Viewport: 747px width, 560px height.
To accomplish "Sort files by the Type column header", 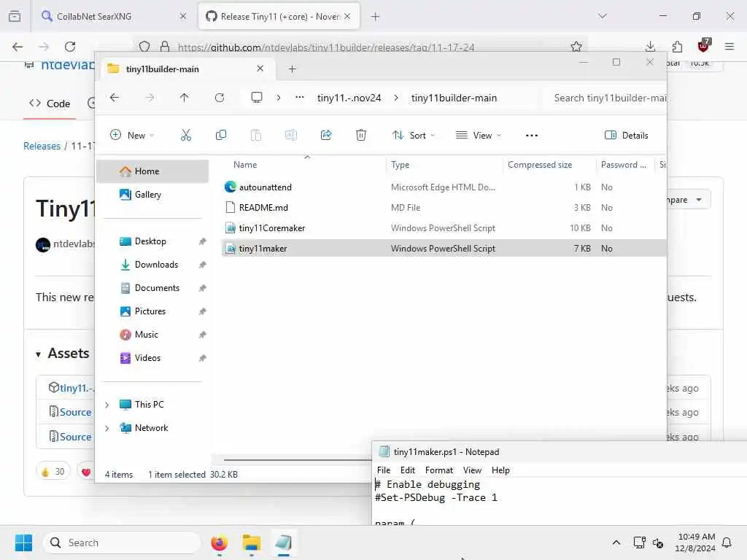I will point(400,165).
